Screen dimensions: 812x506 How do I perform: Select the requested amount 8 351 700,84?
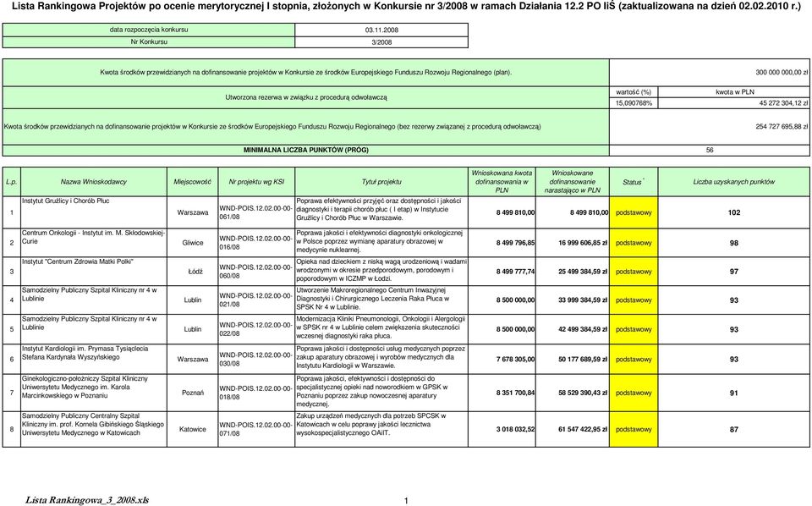click(x=515, y=393)
